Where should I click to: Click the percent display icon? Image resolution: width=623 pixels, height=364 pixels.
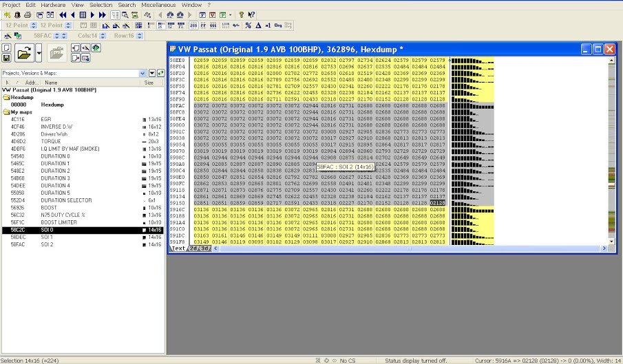[x=248, y=25]
